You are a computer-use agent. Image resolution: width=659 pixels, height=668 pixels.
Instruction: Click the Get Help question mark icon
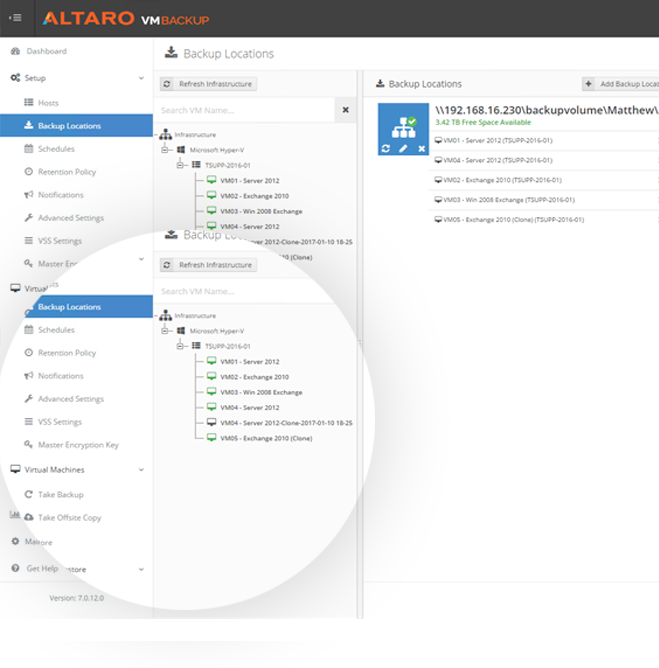click(15, 568)
